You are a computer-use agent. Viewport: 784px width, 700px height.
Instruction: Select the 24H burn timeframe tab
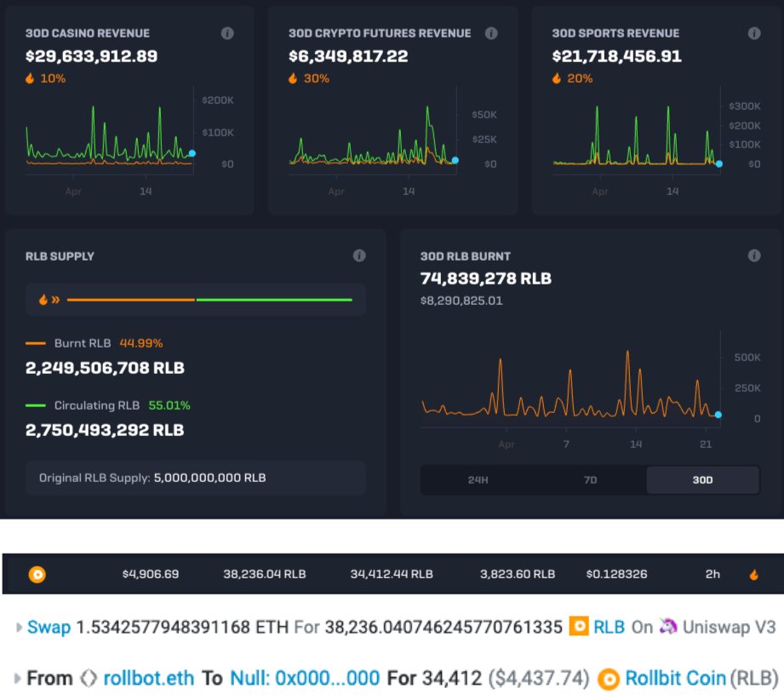478,479
